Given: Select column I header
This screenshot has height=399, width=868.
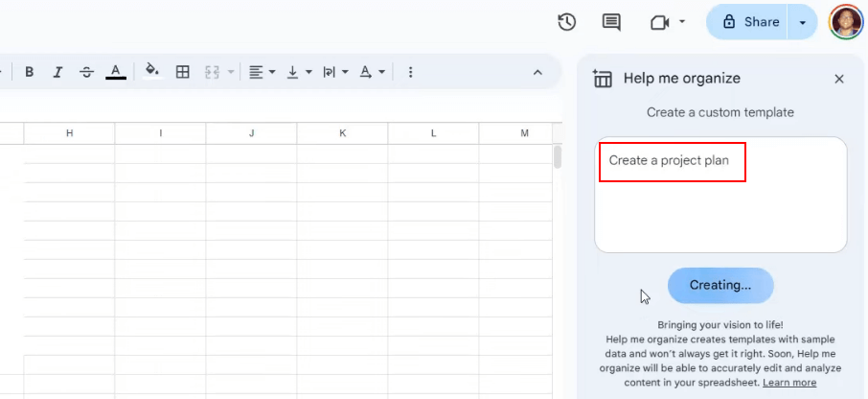Looking at the screenshot, I should click(x=161, y=133).
